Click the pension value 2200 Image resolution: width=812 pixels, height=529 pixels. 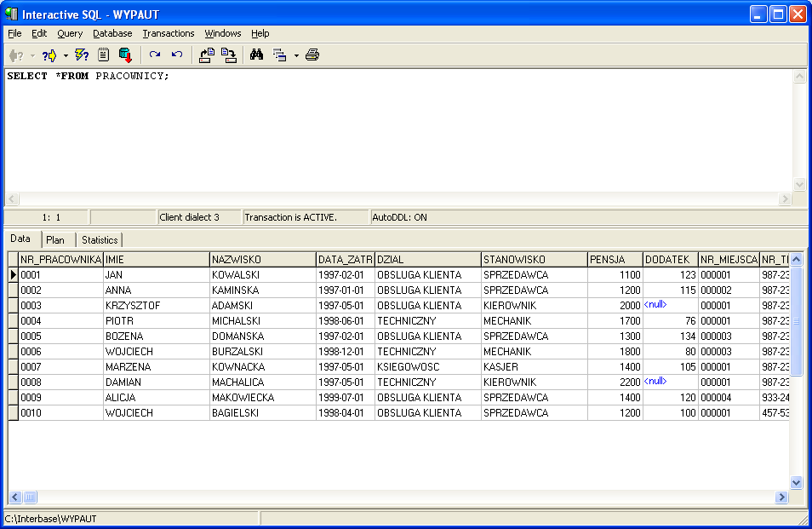(x=615, y=382)
